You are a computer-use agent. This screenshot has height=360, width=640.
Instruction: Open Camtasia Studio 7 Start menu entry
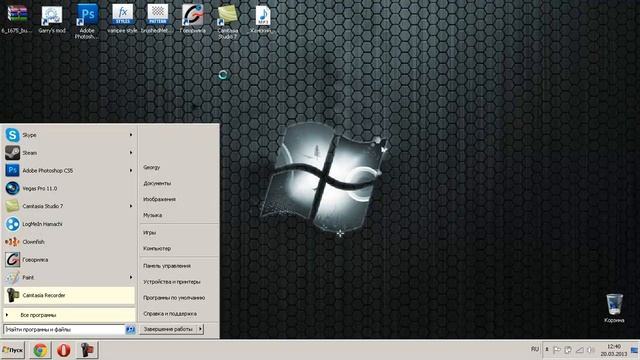(69, 206)
